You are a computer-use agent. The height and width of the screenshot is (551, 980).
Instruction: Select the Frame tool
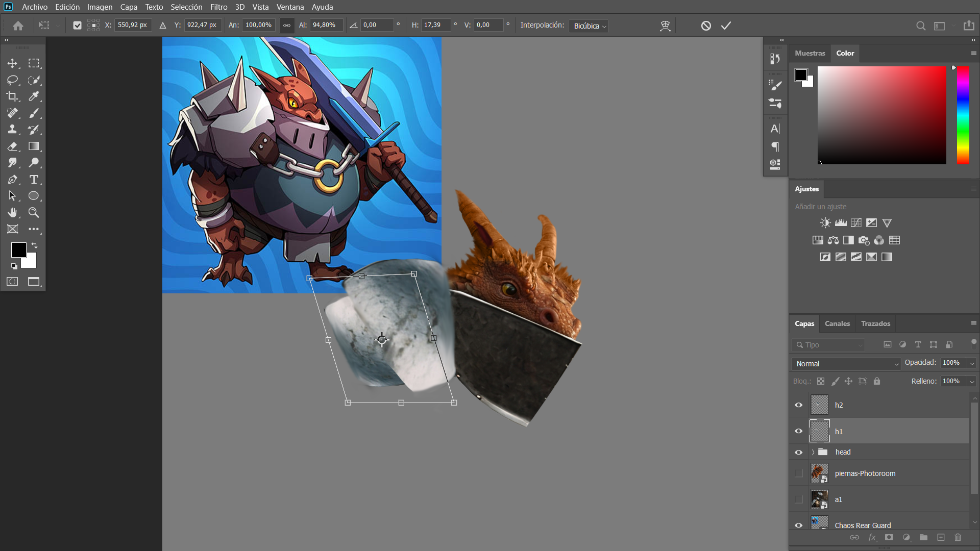coord(12,229)
